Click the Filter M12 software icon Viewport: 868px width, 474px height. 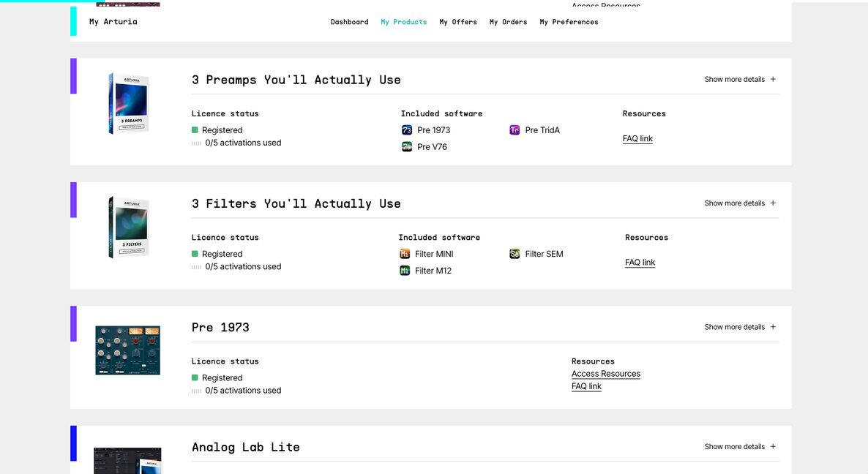coord(405,271)
